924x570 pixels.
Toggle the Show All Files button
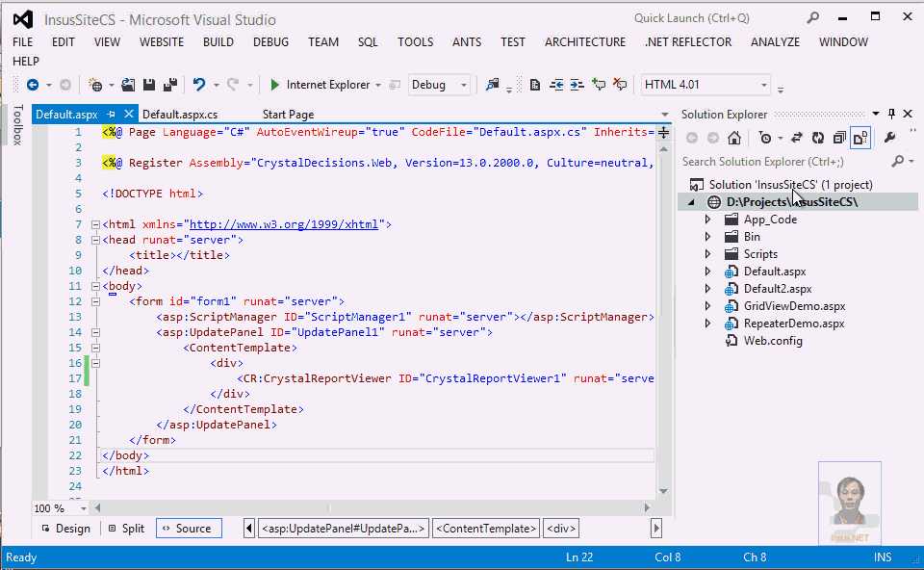point(860,138)
